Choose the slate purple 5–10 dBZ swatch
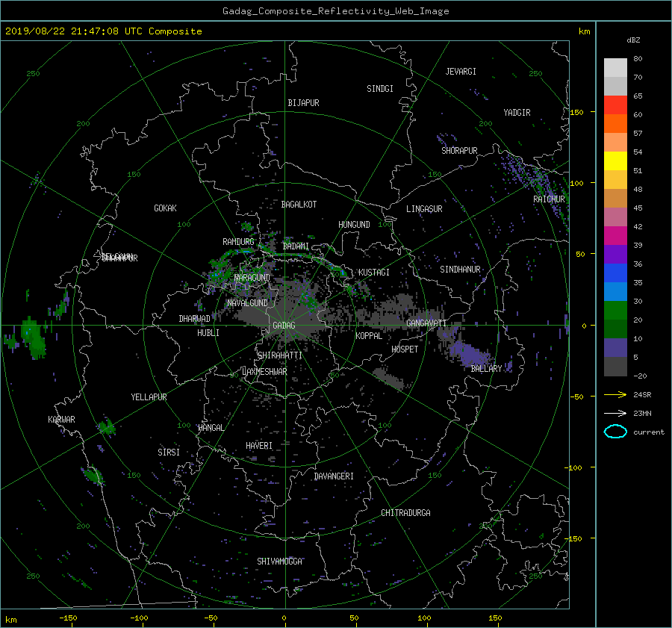 (615, 347)
